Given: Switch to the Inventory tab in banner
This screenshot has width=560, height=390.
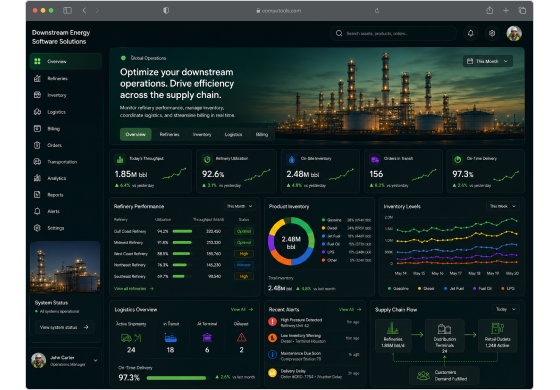Looking at the screenshot, I should point(202,135).
